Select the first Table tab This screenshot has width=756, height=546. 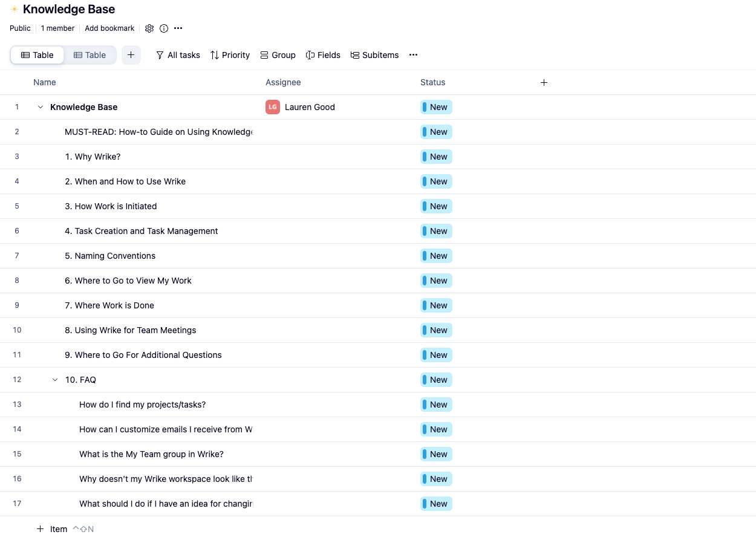[x=37, y=54]
